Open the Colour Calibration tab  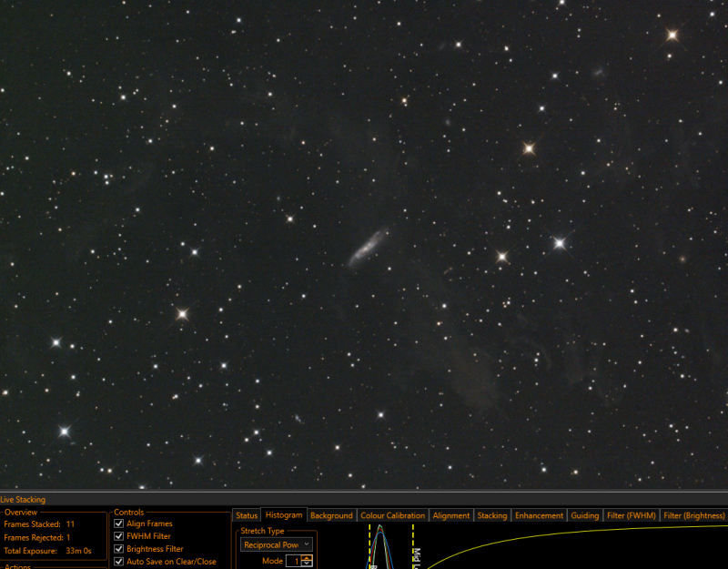coord(393,515)
